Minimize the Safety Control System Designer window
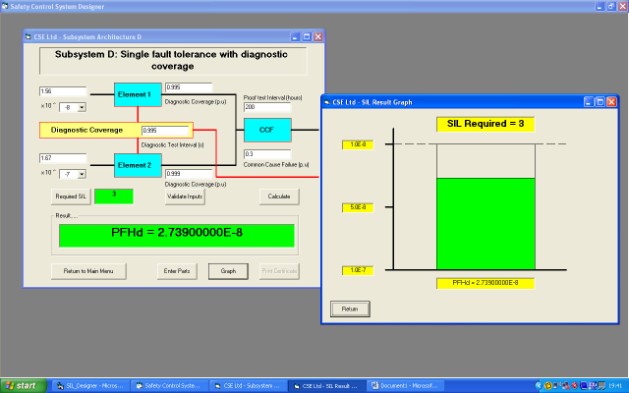The image size is (629, 393). (x=600, y=6)
